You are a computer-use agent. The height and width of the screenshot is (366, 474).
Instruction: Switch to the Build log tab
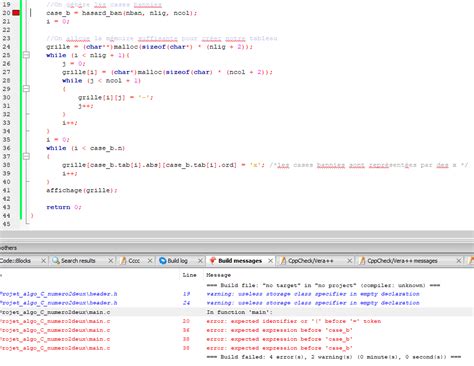tap(177, 261)
